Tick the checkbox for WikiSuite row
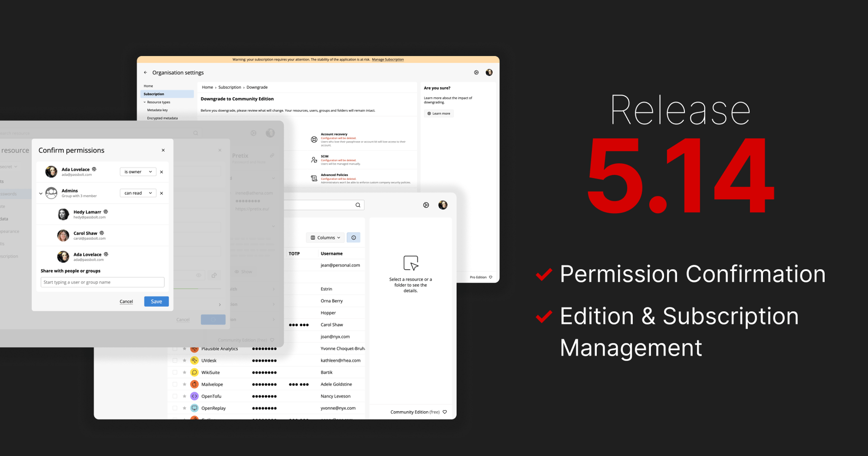This screenshot has width=868, height=456. click(175, 372)
